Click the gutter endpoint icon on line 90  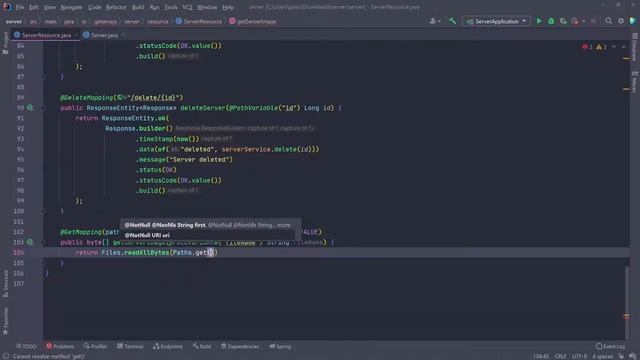click(30, 108)
